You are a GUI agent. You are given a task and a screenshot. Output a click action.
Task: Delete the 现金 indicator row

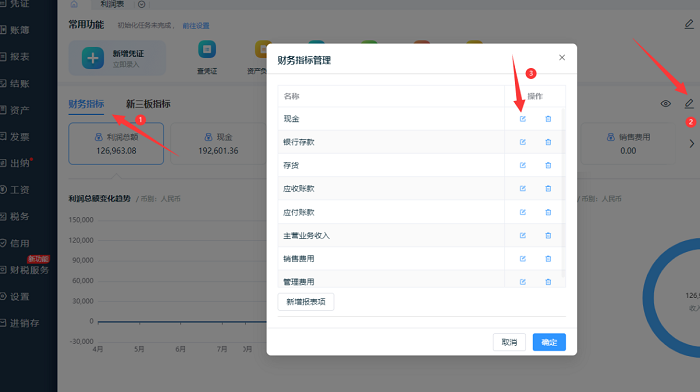tap(548, 119)
